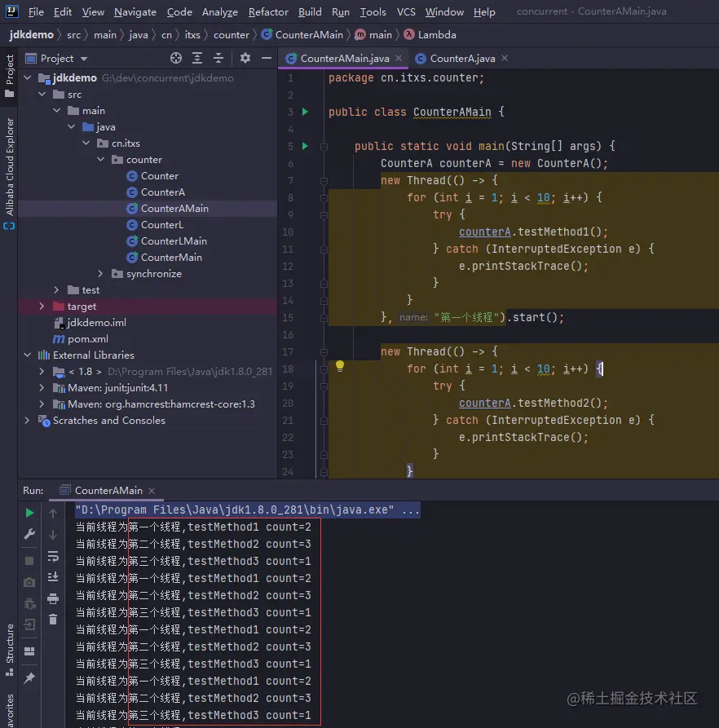Click the Expand All icon in Project panel
Screen dimensions: 719x728
click(x=197, y=58)
